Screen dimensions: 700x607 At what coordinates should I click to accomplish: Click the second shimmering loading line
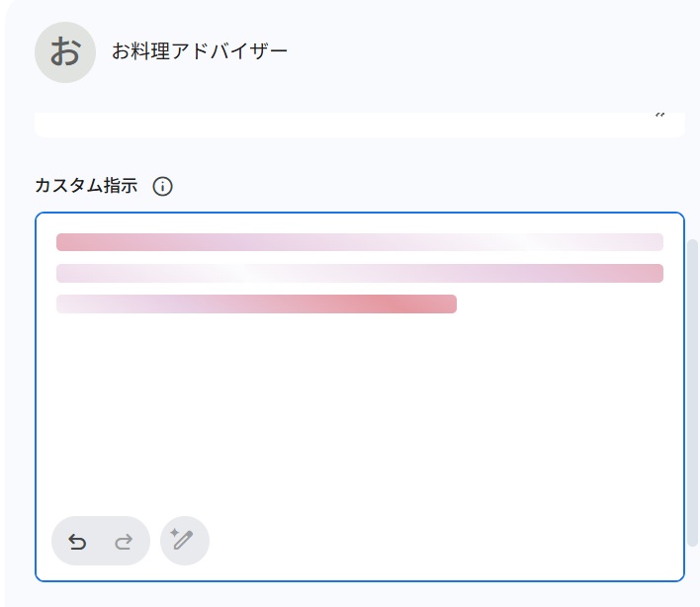click(360, 273)
